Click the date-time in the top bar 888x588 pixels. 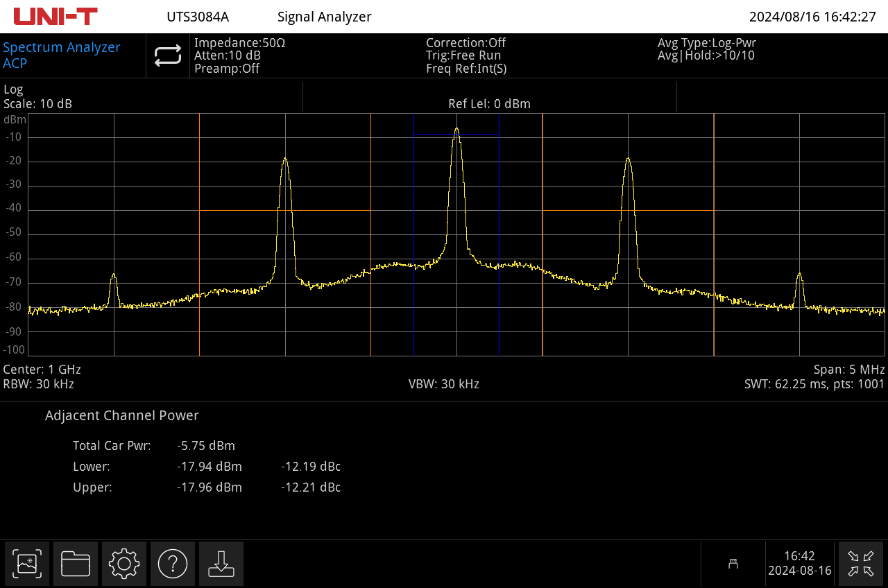tap(812, 17)
